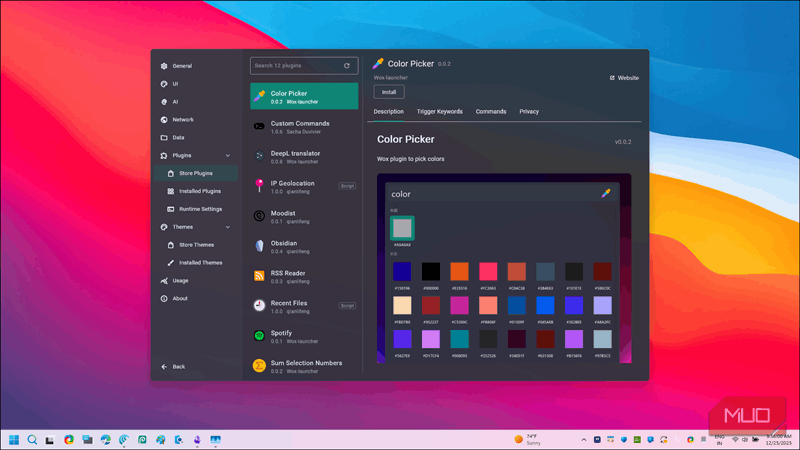Click the eyedropper icon in preview search bar
Image resolution: width=800 pixels, height=450 pixels.
click(606, 193)
